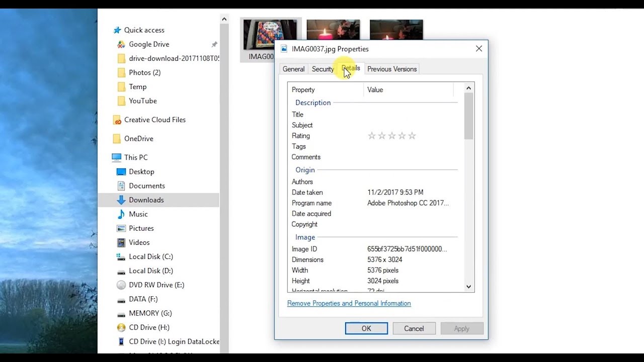Click the CD Drive (I:) Login DataLocker icon

tap(121, 341)
